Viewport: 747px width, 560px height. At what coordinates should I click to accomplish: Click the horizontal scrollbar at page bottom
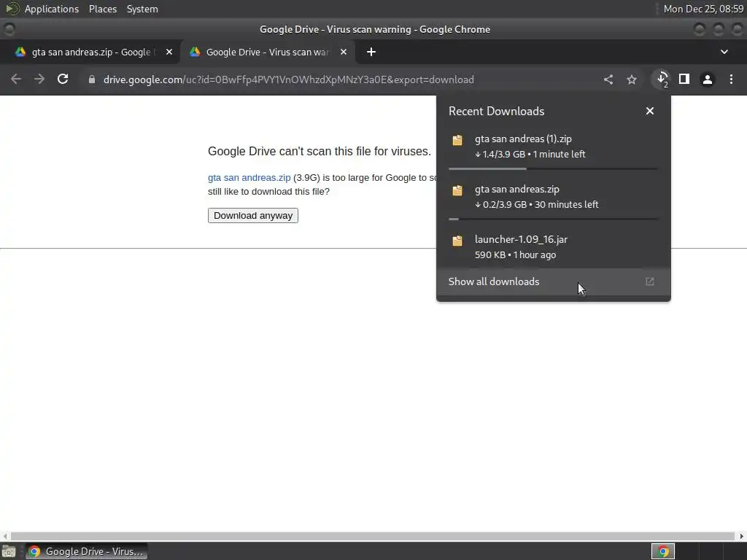click(x=373, y=536)
